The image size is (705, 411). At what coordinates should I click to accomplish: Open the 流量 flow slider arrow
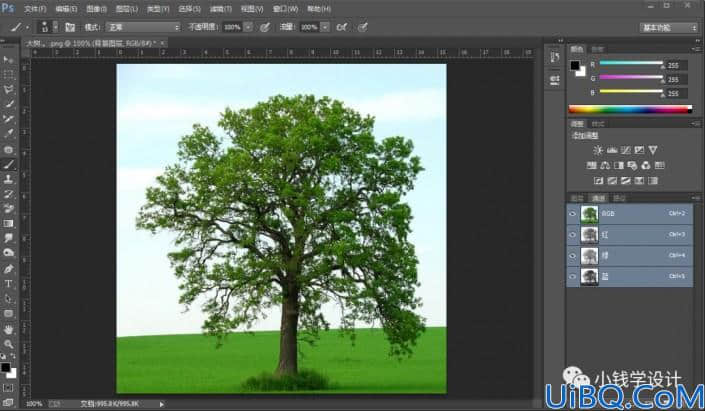pyautogui.click(x=325, y=27)
